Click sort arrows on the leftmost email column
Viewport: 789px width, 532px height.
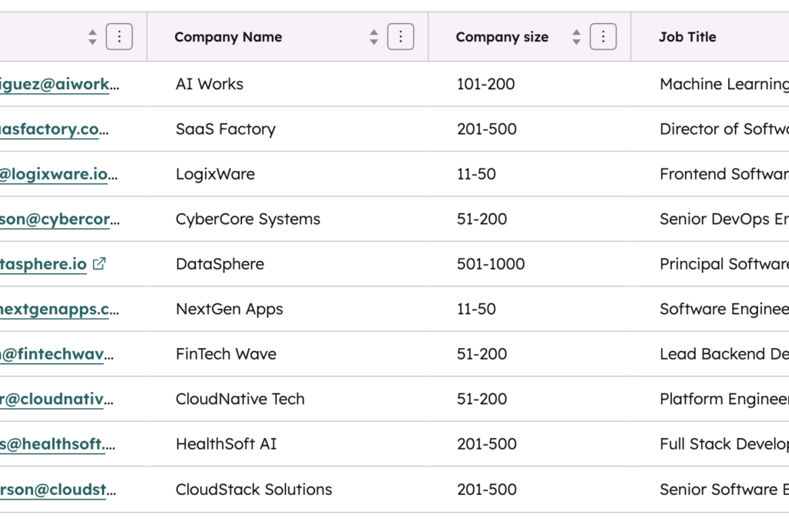pos(92,36)
